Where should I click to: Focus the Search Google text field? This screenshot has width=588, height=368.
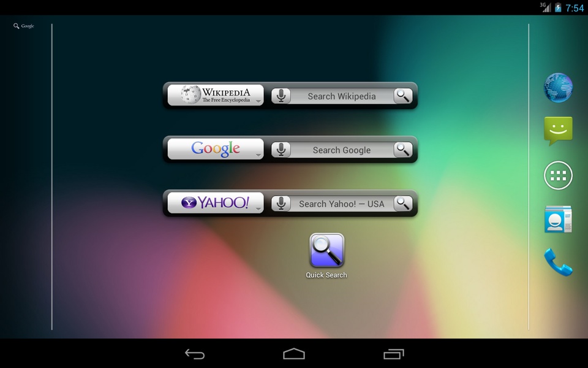tap(342, 150)
